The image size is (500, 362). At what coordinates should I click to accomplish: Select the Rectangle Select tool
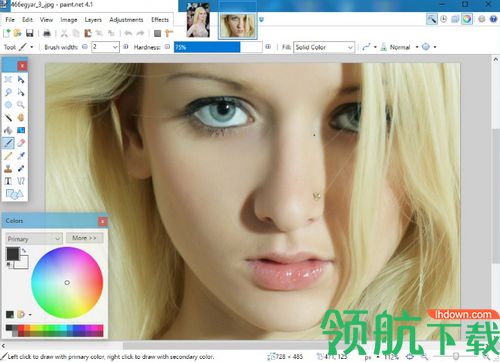point(8,79)
